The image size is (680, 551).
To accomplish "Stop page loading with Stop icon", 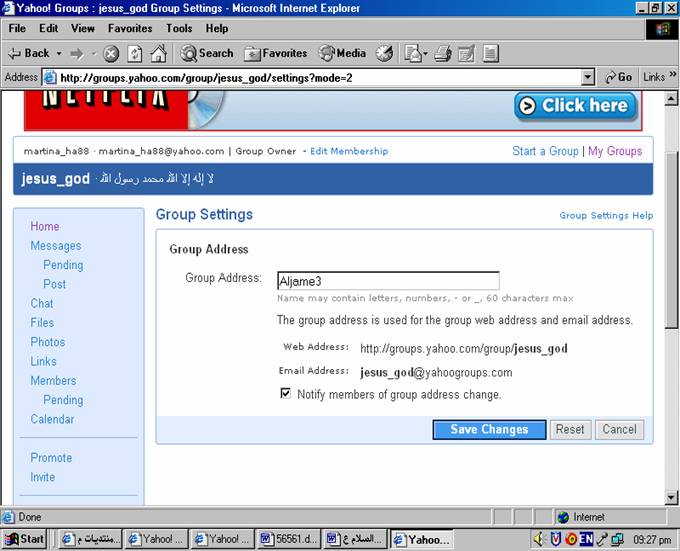I will [x=111, y=54].
